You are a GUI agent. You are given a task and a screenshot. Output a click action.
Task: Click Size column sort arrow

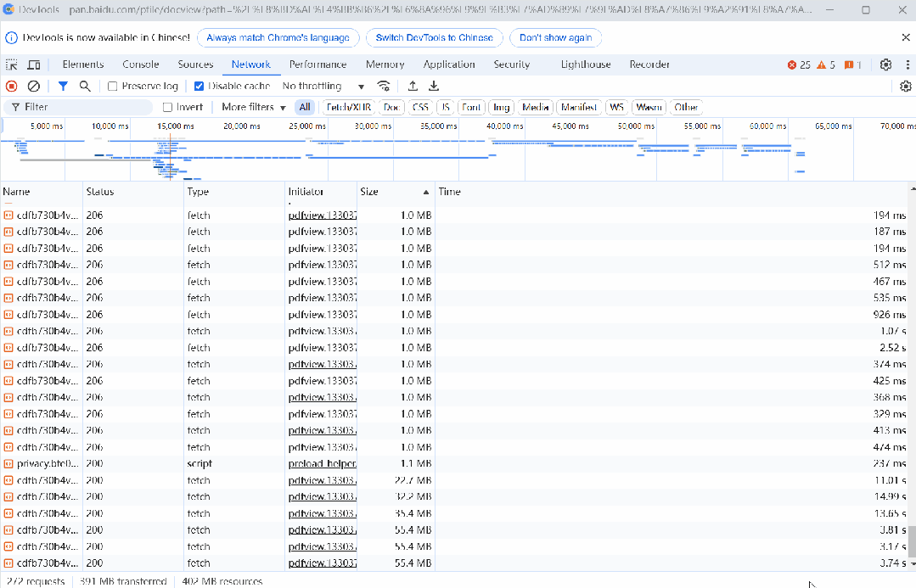click(x=426, y=192)
